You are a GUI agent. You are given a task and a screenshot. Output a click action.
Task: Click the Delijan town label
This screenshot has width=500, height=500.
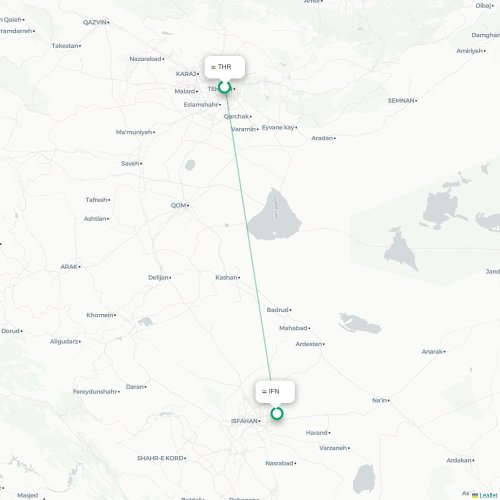coord(159,277)
